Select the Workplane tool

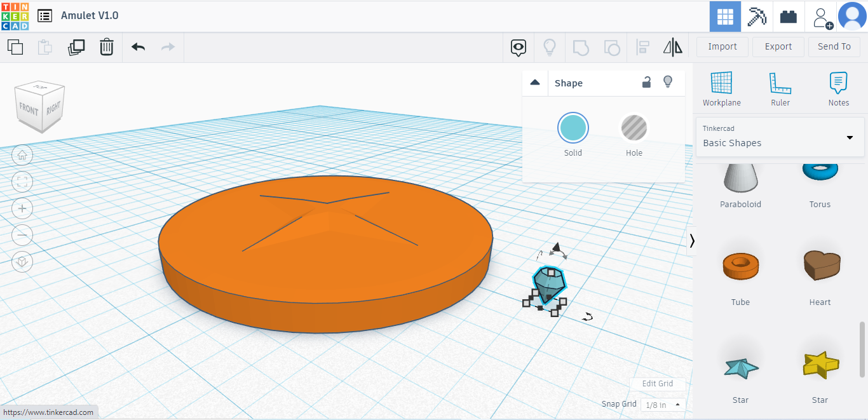(722, 88)
